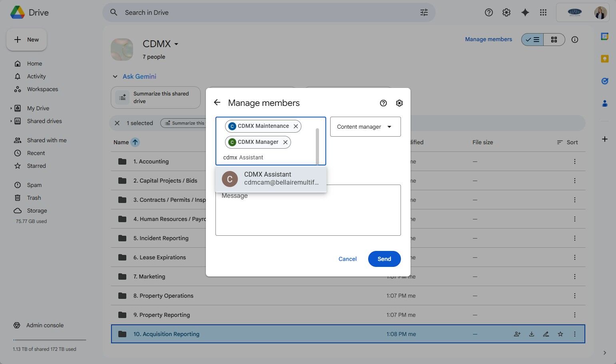The height and width of the screenshot is (364, 616).
Task: Open Workspaces in sidebar
Action: [42, 89]
